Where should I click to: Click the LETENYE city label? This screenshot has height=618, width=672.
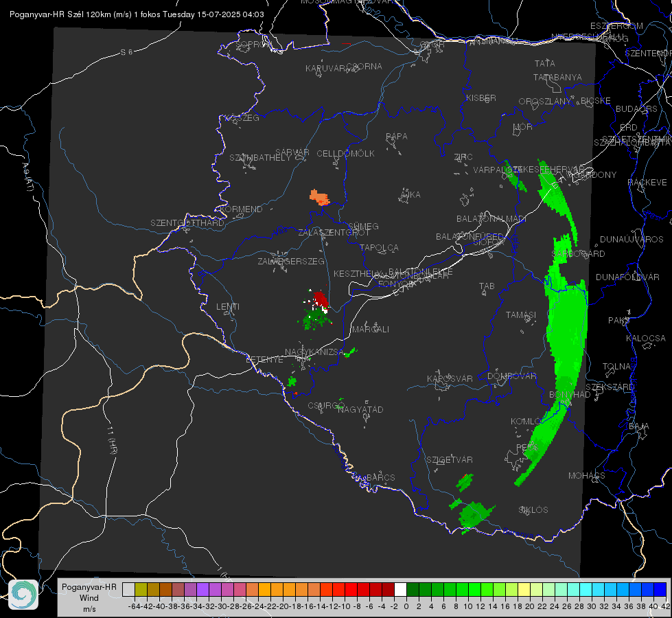coord(264,359)
